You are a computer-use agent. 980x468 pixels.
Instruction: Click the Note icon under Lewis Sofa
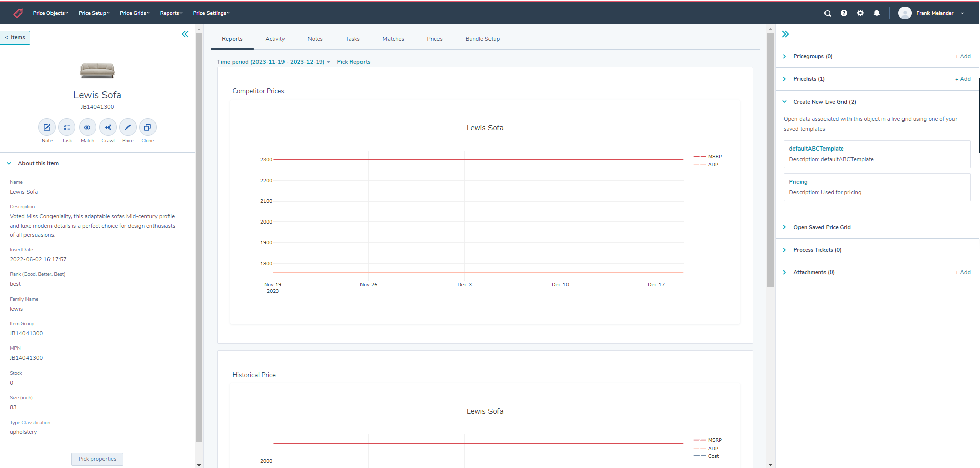(47, 128)
